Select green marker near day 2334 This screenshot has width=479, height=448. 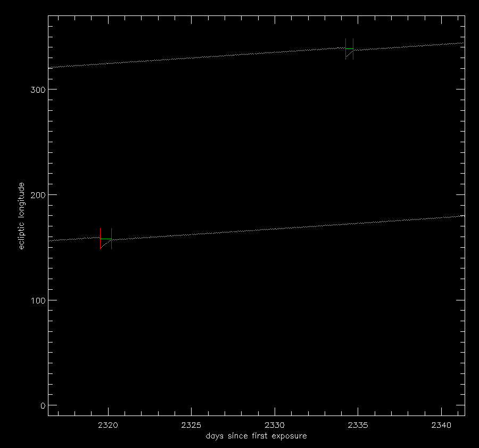(x=350, y=48)
